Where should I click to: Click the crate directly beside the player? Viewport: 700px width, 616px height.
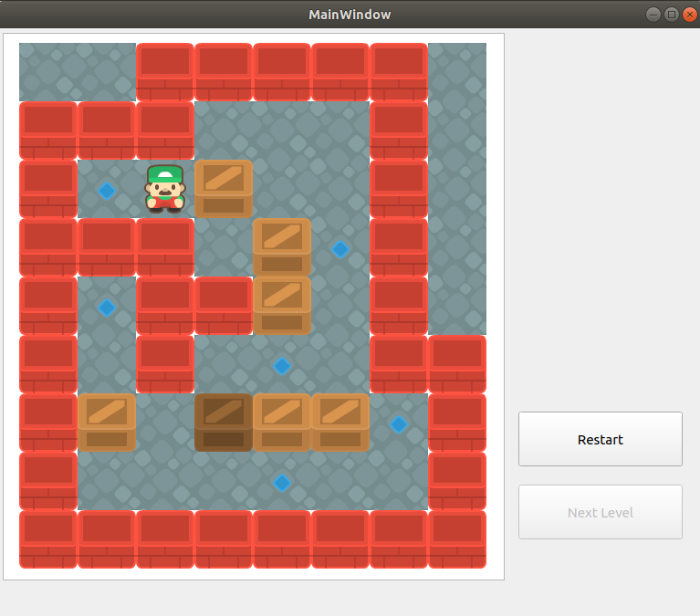(224, 189)
